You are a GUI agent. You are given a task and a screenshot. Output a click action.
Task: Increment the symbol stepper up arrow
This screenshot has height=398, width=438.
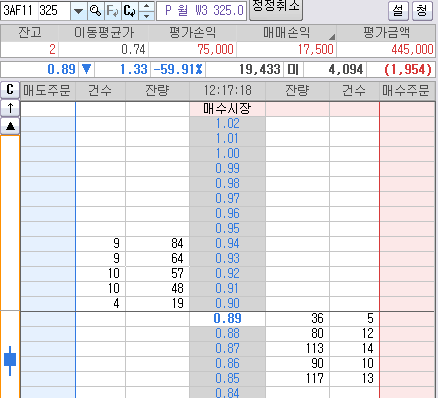[x=146, y=6]
